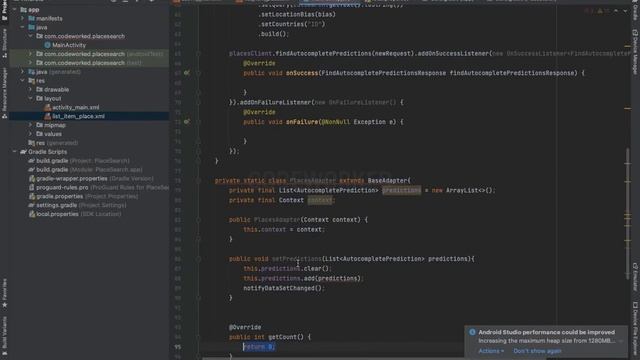Click the setCountries("ID") call

click(291, 24)
